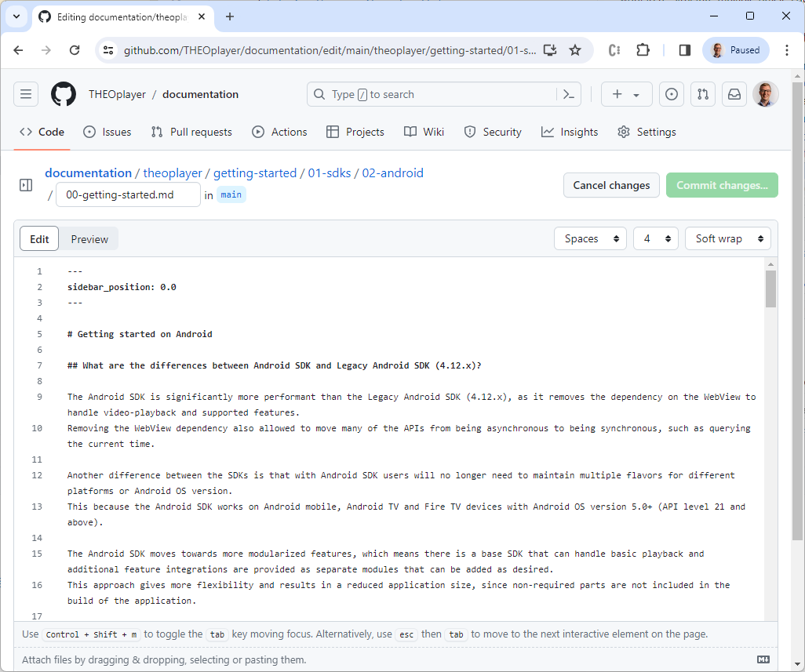Screen dimensions: 805x672
Task: Open the Pull requests icon in header
Action: (x=703, y=94)
